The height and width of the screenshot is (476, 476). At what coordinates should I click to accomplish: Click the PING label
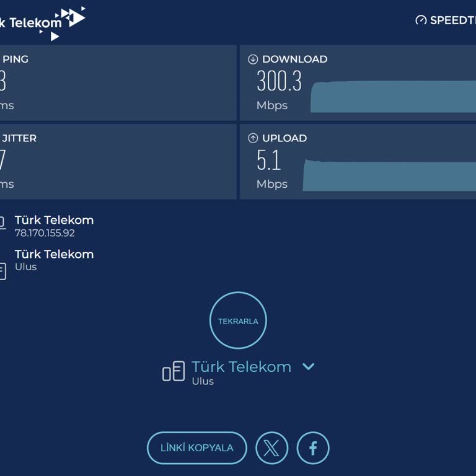(15, 59)
